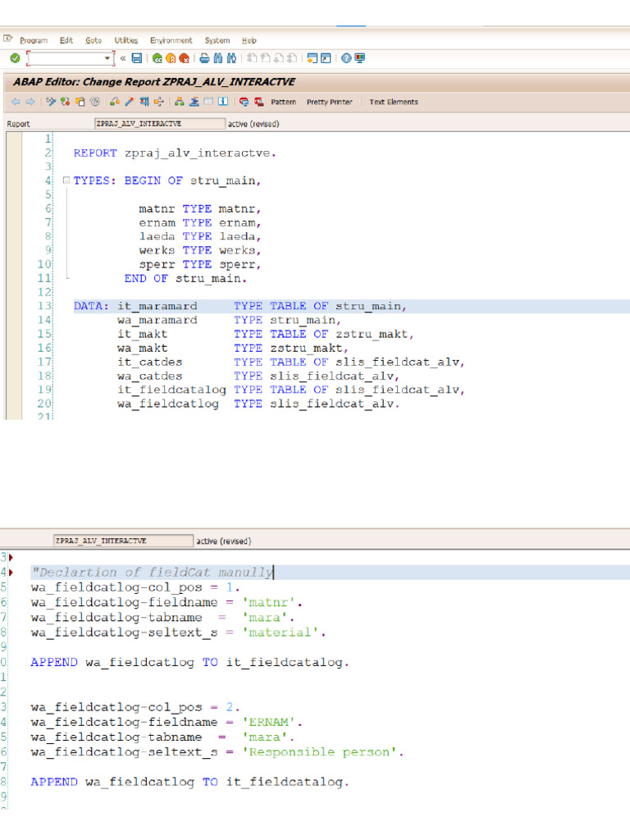Click the blue Help On info icon
This screenshot has height=840, width=630.
click(223, 101)
